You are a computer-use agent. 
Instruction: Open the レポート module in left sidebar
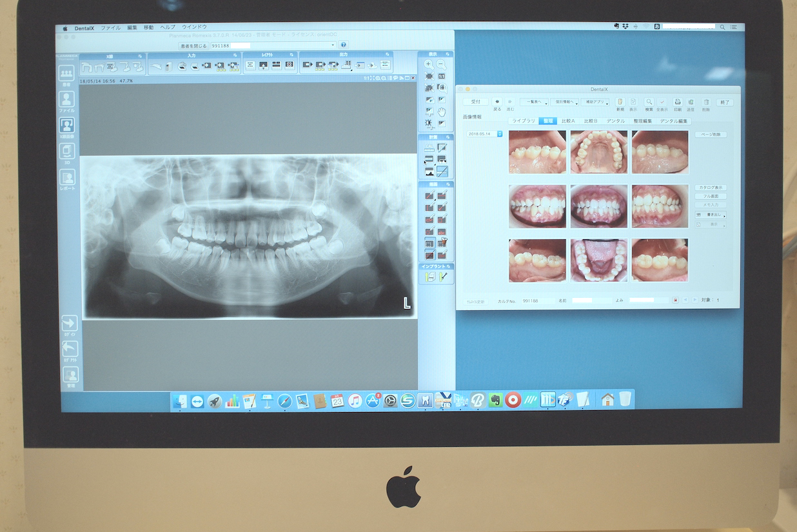[x=67, y=177]
